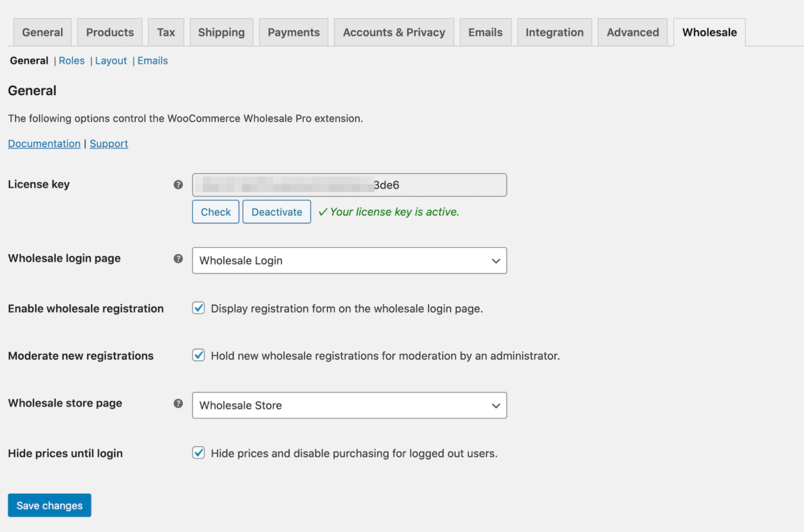The image size is (804, 532).
Task: Go to the Payments tab
Action: coord(294,33)
